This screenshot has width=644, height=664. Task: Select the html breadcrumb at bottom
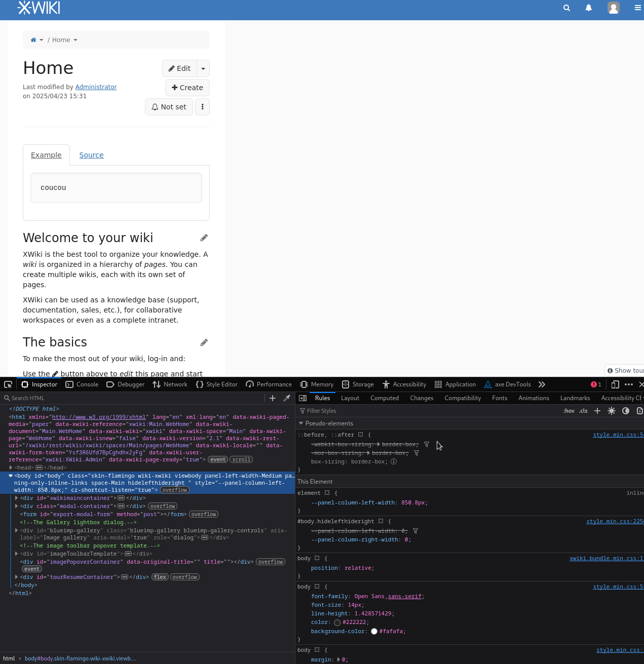click(9, 658)
